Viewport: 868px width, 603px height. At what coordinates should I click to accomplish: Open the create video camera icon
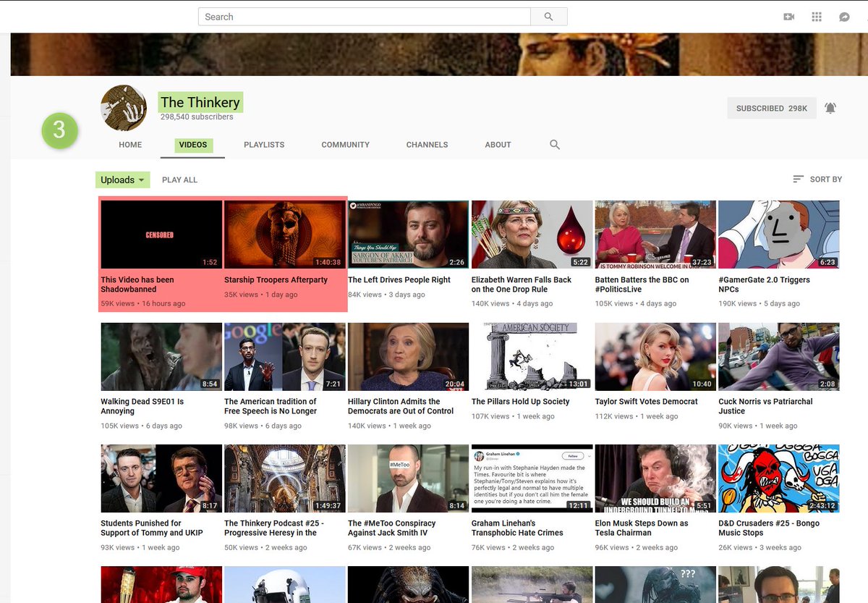coord(789,17)
